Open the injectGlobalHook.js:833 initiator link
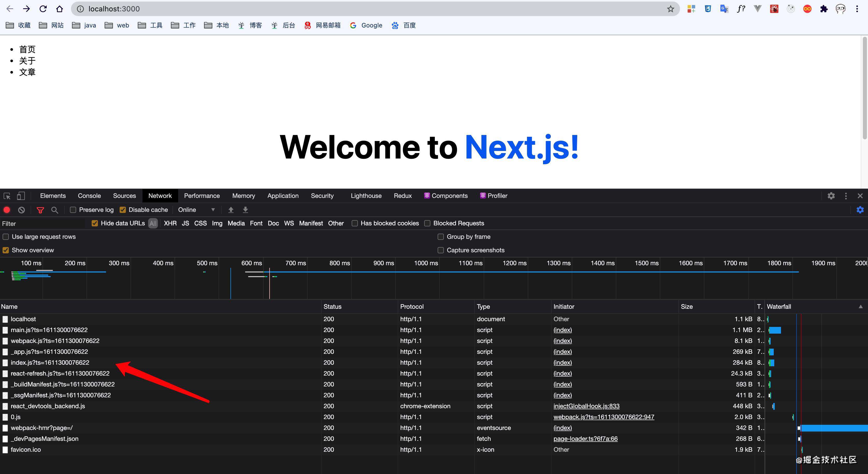Image resolution: width=868 pixels, height=474 pixels. coord(586,406)
